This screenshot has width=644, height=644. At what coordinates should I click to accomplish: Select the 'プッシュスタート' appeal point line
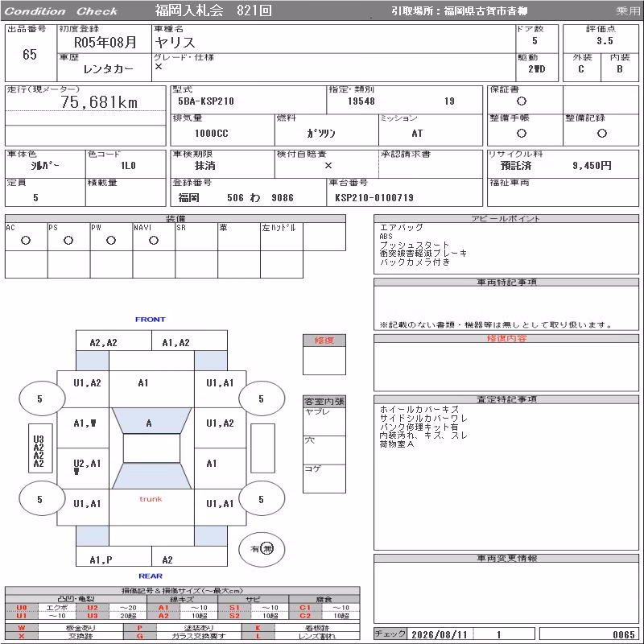414,245
